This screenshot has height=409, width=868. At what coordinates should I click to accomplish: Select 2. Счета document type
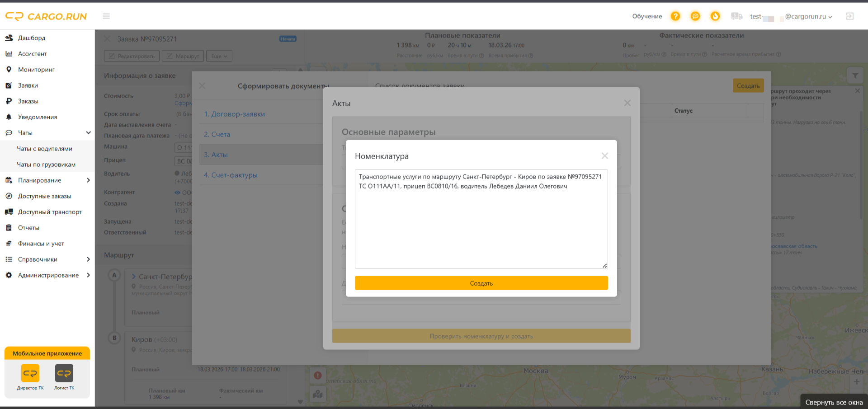pyautogui.click(x=217, y=134)
